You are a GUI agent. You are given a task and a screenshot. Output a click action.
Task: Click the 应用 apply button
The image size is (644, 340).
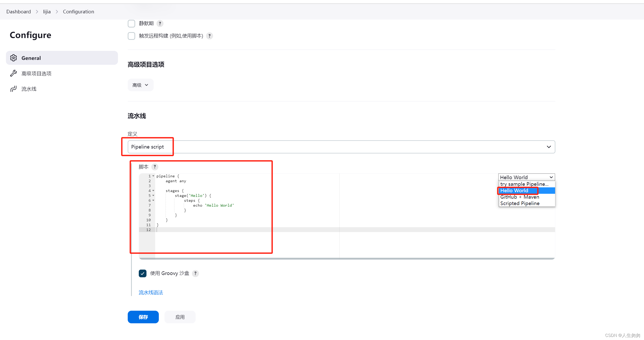point(180,317)
